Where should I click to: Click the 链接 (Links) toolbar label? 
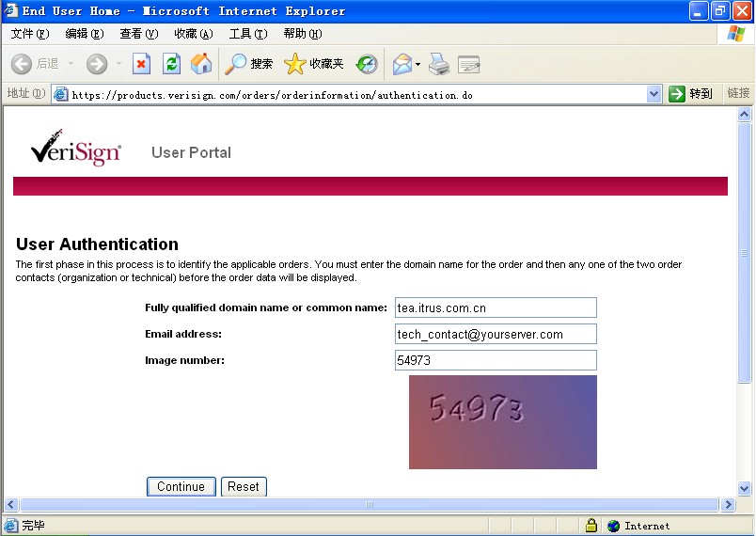tap(738, 93)
